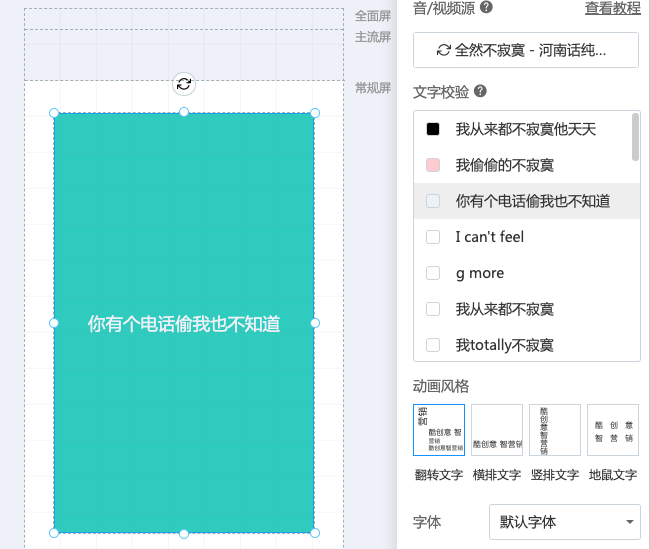
Task: Click the bottom-right resize handle of canvas
Action: [x=315, y=533]
